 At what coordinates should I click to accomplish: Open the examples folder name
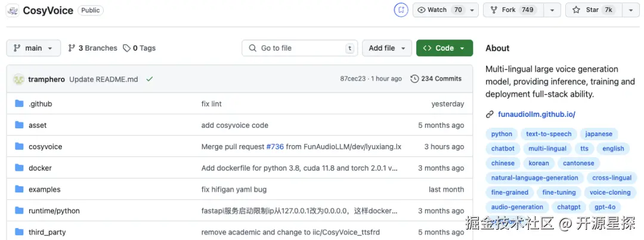click(44, 189)
